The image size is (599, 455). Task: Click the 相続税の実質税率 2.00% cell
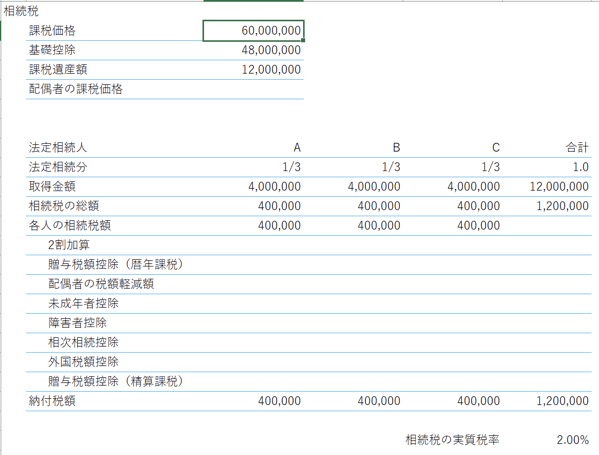pos(547,440)
